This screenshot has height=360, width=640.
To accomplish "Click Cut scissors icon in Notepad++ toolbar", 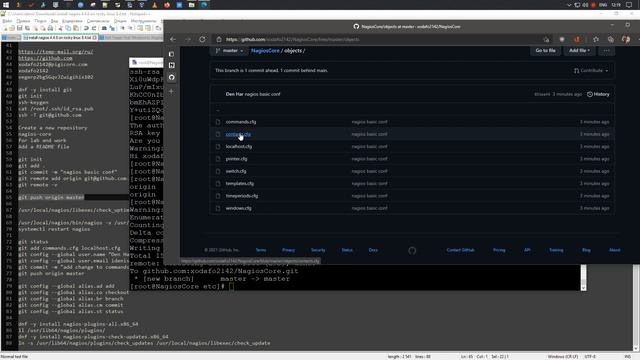I will 60,28.
